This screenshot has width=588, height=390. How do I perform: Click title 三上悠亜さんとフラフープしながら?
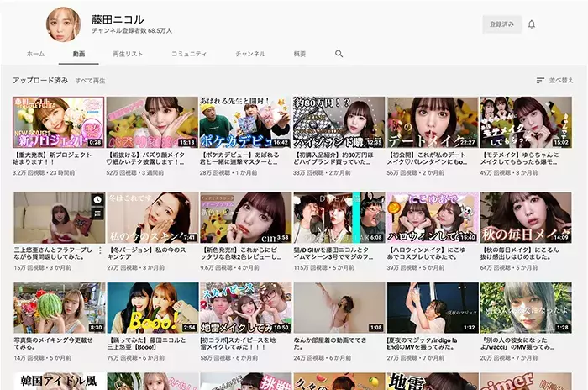point(53,253)
